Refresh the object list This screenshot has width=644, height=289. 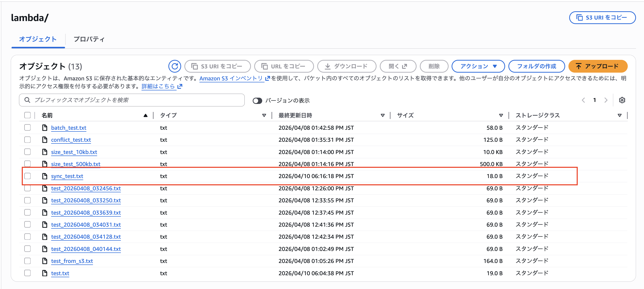point(174,66)
